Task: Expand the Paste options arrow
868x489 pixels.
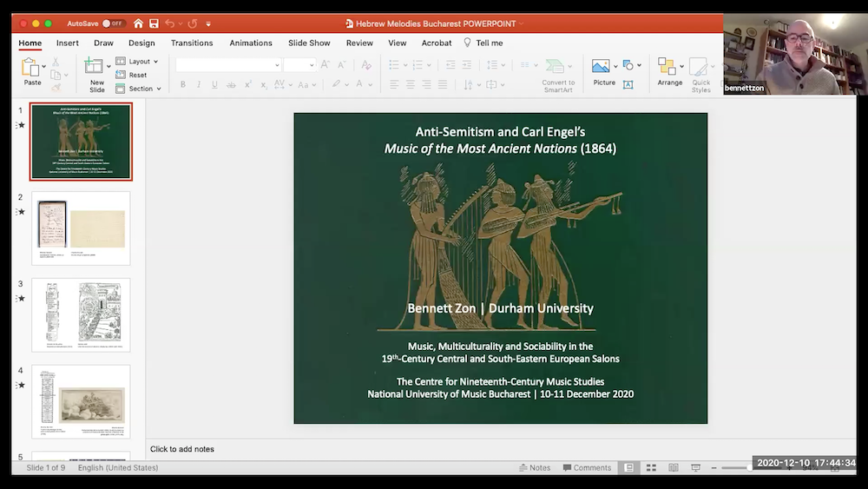Action: tap(43, 67)
